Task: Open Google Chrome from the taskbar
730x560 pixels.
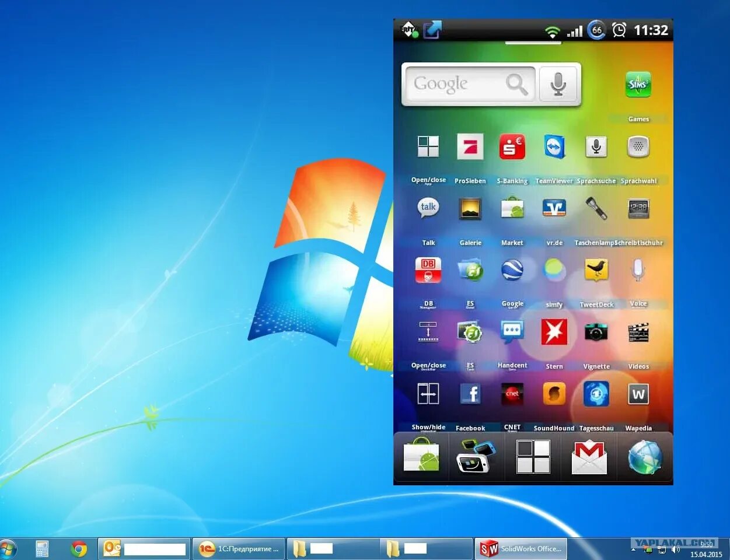Action: 79,549
